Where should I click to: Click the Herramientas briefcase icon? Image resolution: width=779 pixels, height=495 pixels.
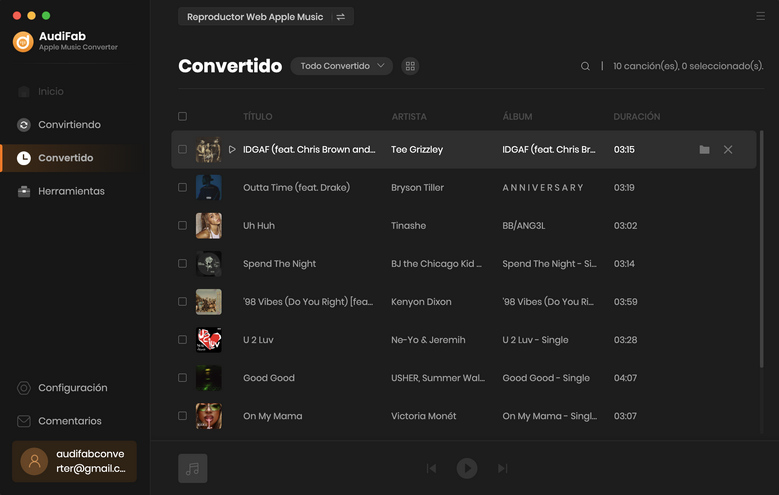pos(24,191)
